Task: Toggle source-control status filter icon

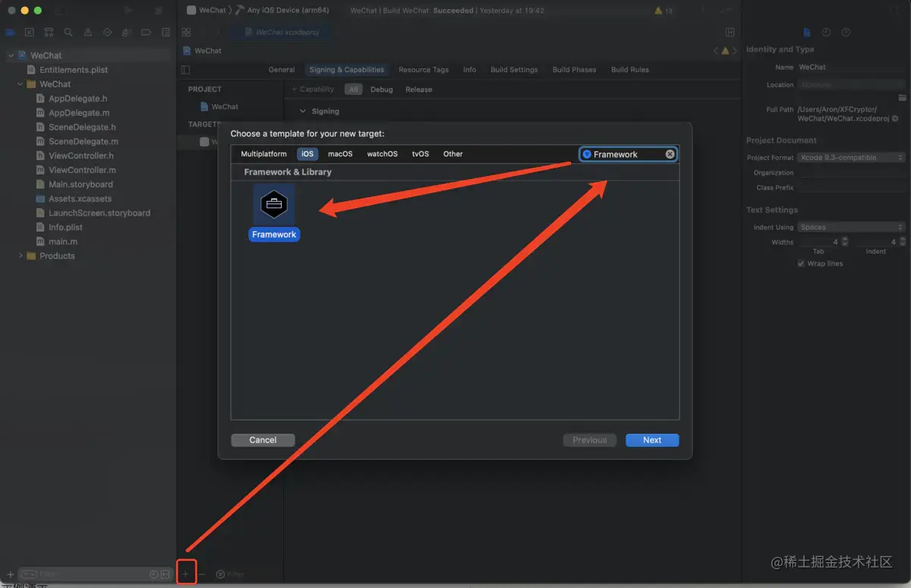Action: click(x=165, y=575)
